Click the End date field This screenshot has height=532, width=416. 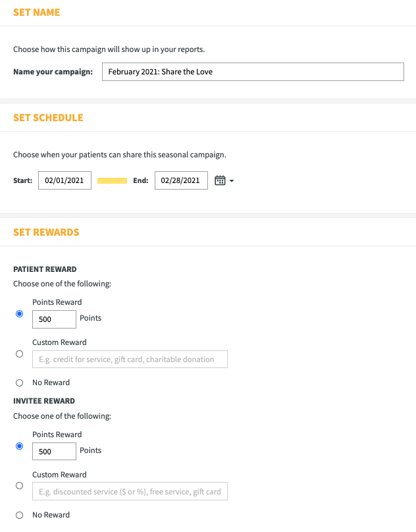tap(181, 180)
